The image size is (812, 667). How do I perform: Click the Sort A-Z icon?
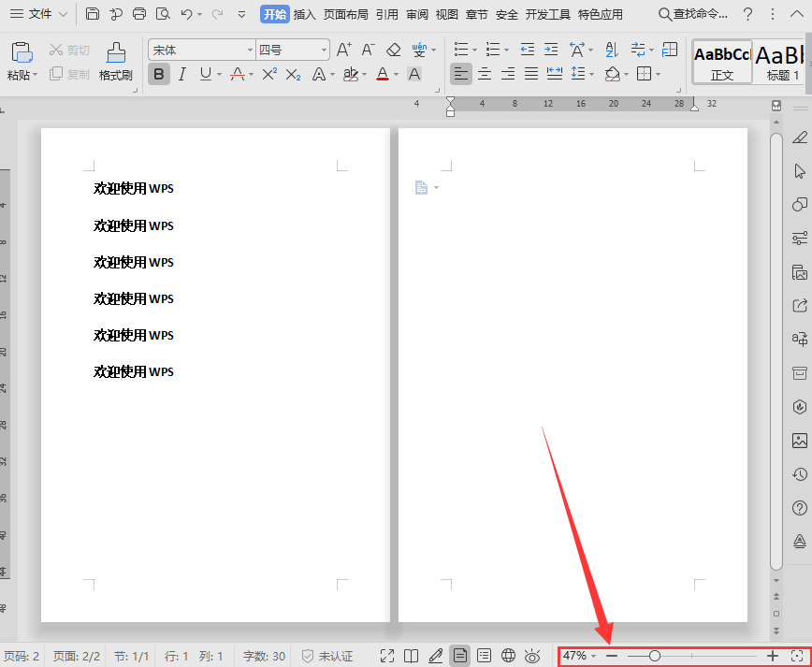(x=612, y=50)
